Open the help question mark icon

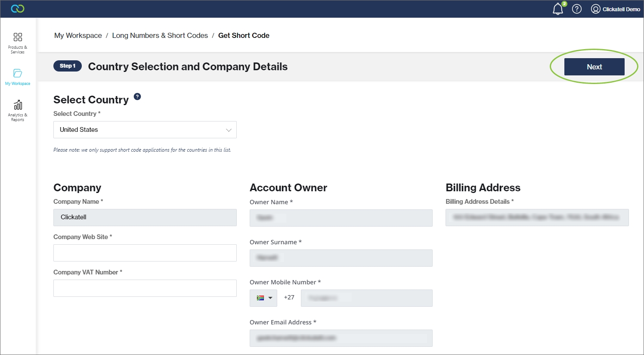[577, 9]
